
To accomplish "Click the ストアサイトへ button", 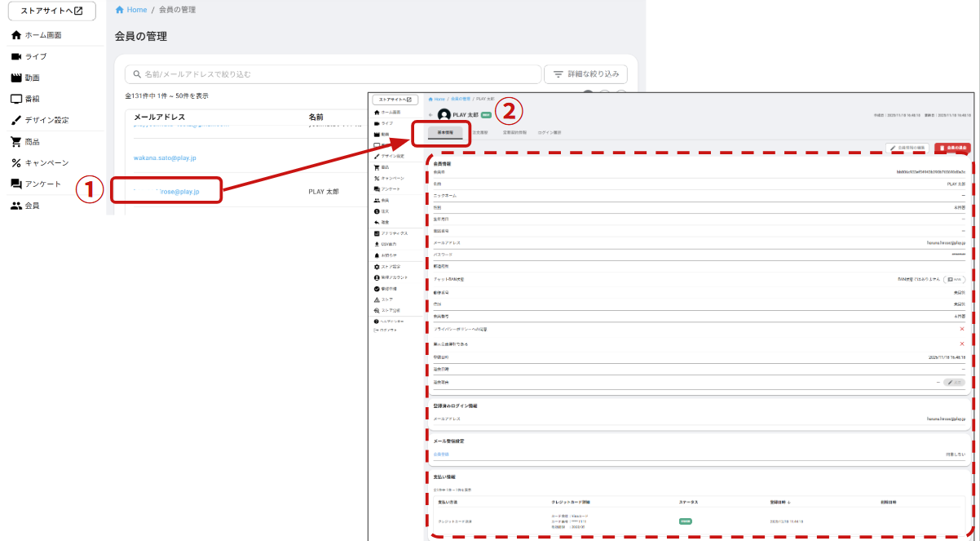I will click(x=51, y=11).
